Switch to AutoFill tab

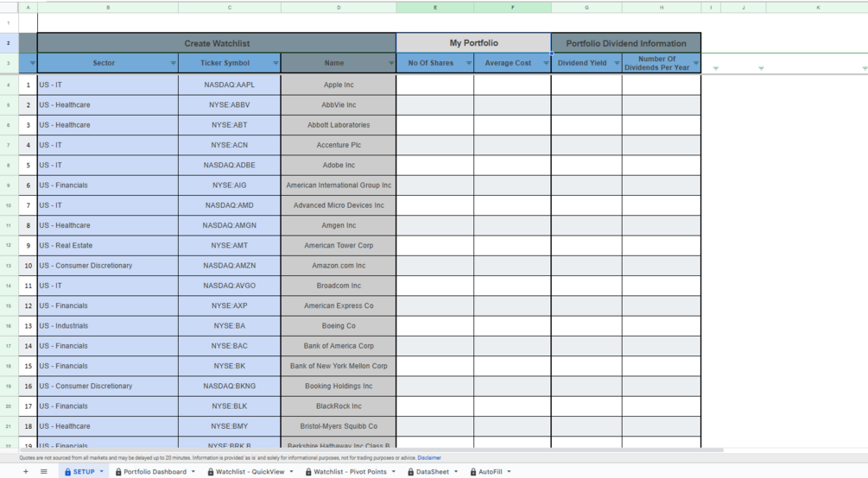click(x=490, y=472)
